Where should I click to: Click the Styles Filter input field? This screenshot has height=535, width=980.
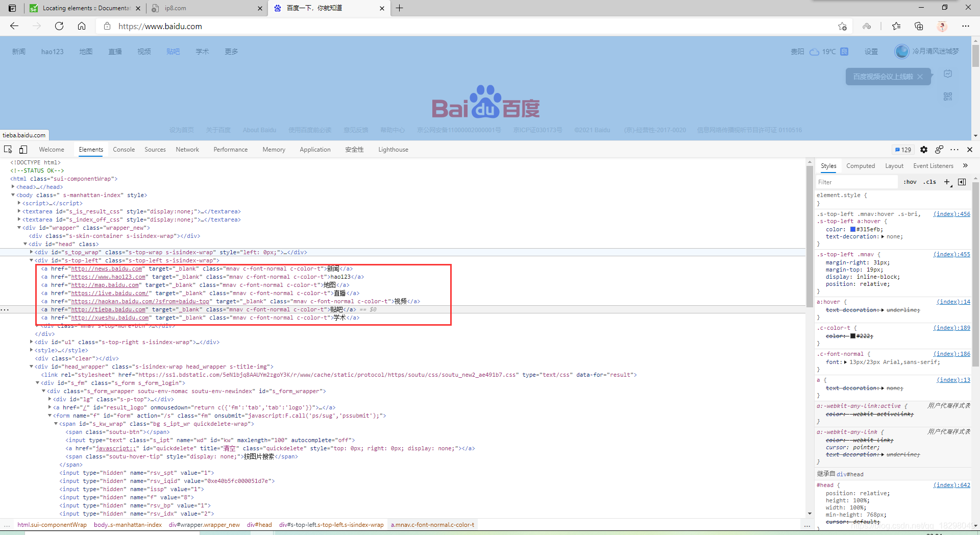[856, 182]
